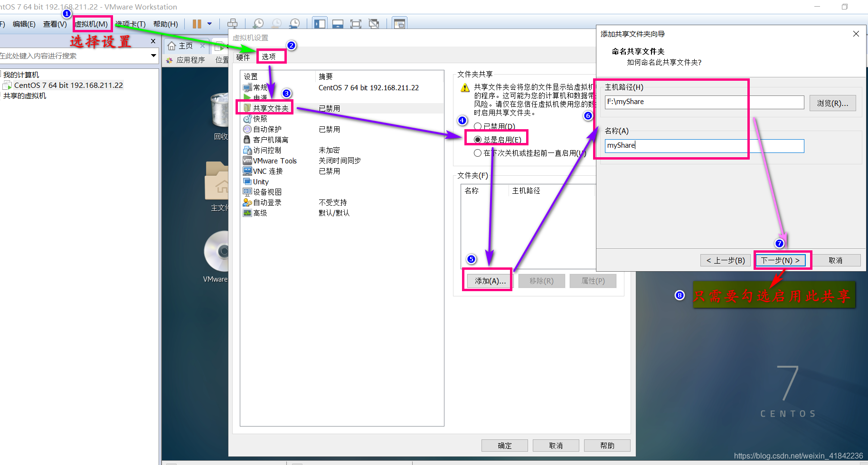Select 常规 in the settings list

(x=261, y=87)
